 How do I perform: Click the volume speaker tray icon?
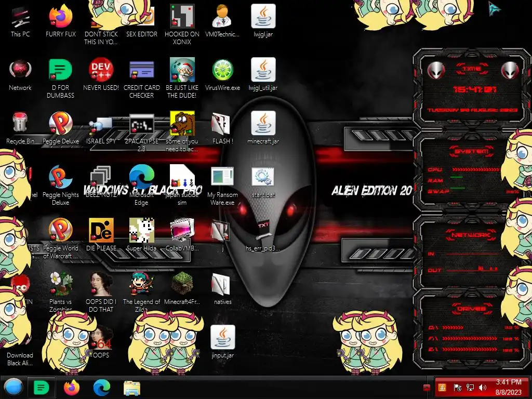click(x=483, y=387)
